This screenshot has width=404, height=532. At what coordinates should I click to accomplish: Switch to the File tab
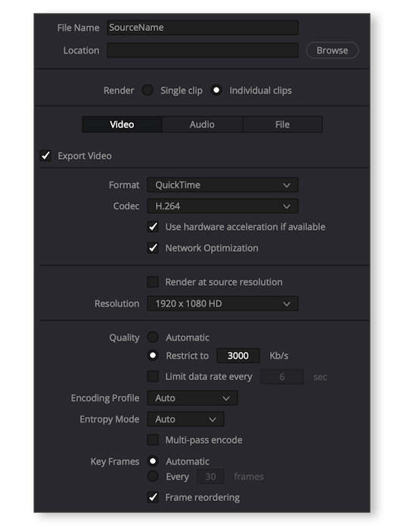click(x=282, y=125)
